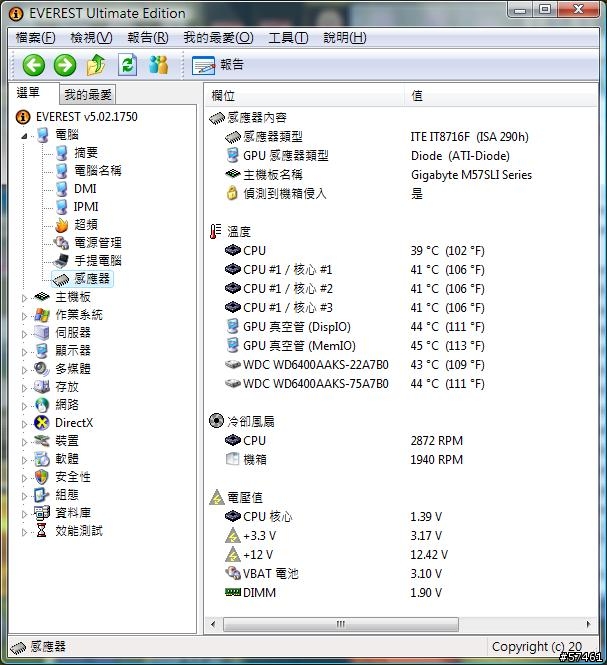This screenshot has width=607, height=665.
Task: Expand the 主機板 tree node
Action: coord(24,298)
